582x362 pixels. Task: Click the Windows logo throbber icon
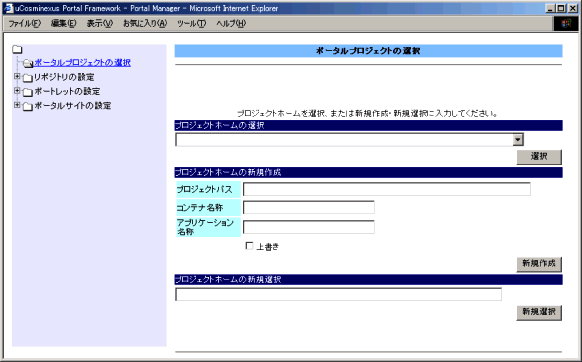566,23
